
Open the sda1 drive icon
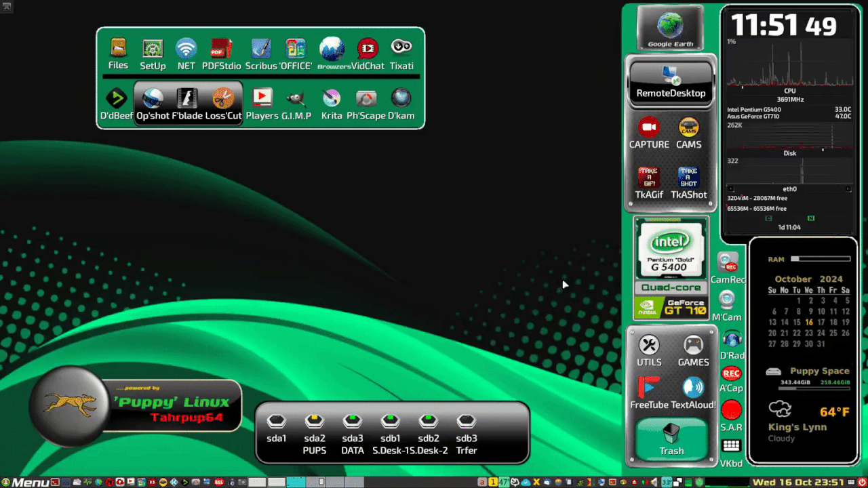276,422
